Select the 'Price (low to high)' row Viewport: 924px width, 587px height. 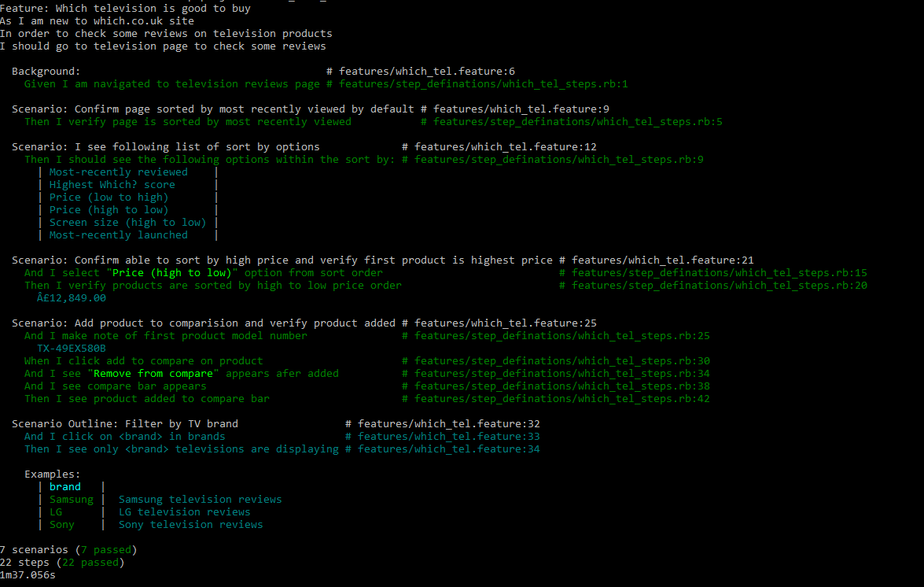(x=109, y=197)
